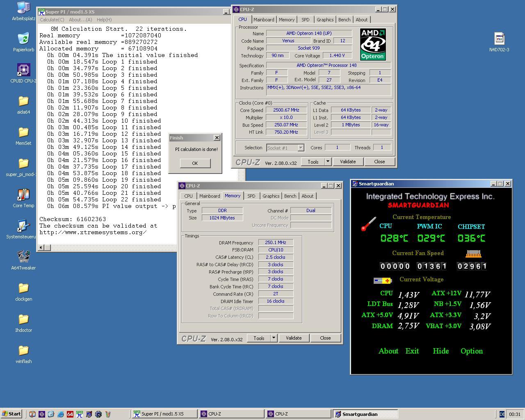Launch purple CPU-Z quick launch icon

click(x=41, y=414)
